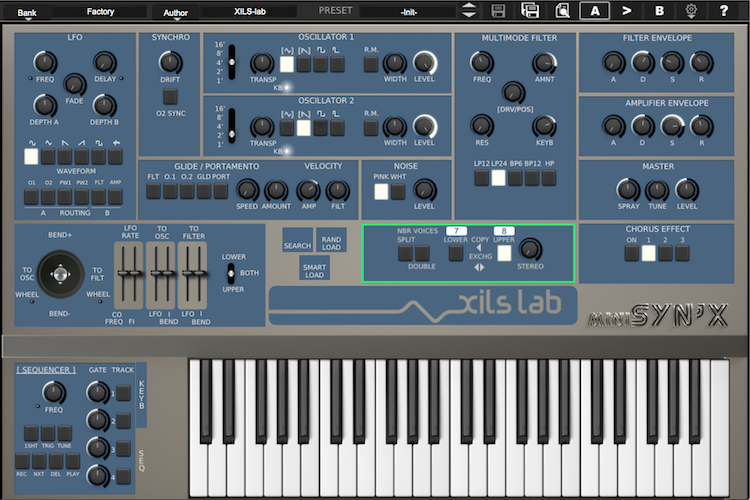
Task: Adjust the LFO FREQ knob
Action: click(44, 62)
